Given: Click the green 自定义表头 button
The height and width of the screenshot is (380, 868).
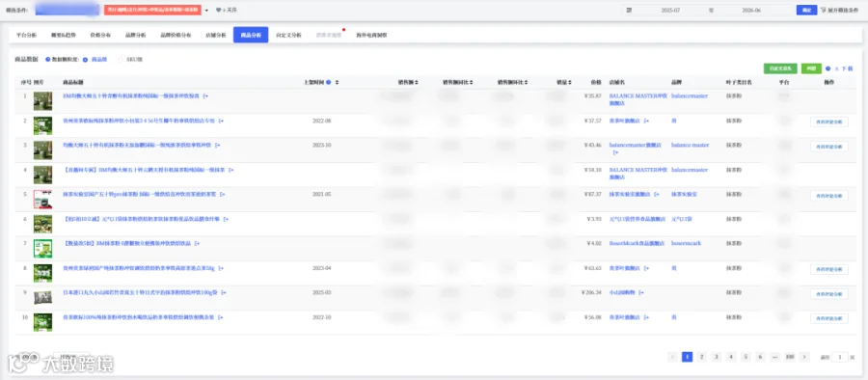Looking at the screenshot, I should click(x=780, y=68).
